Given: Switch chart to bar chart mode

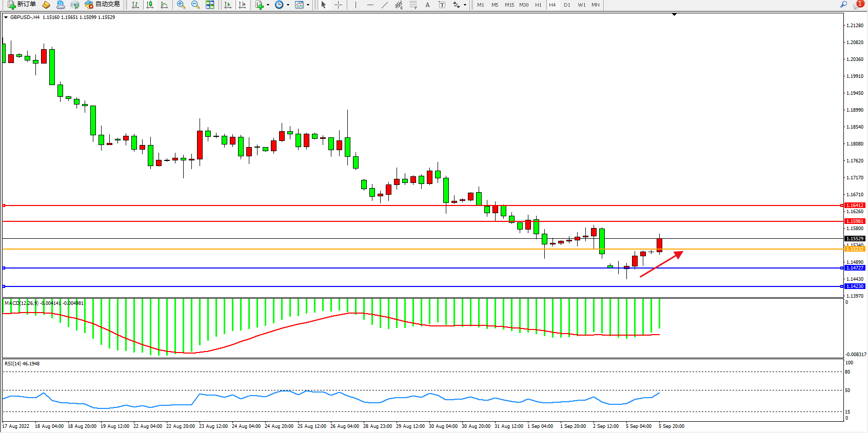Looking at the screenshot, I should click(135, 5).
